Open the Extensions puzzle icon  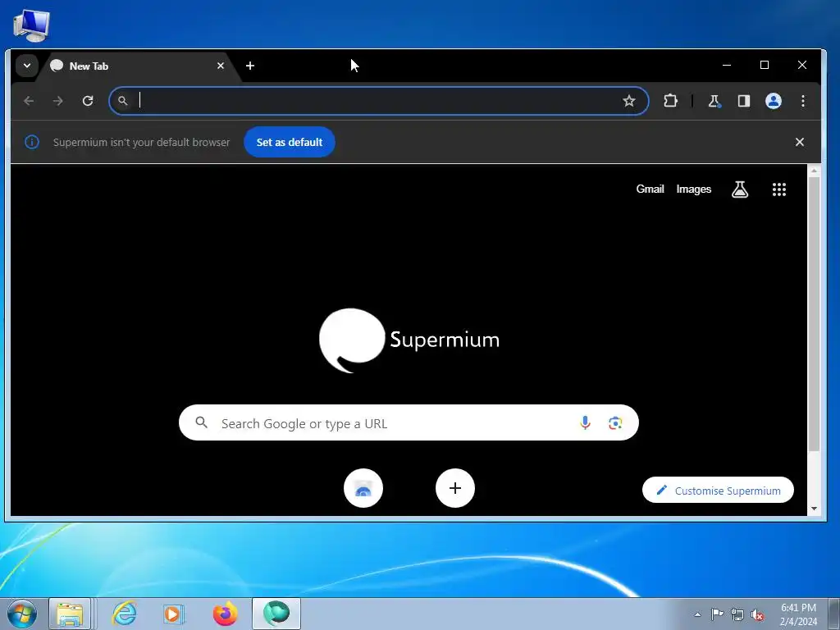pos(670,101)
